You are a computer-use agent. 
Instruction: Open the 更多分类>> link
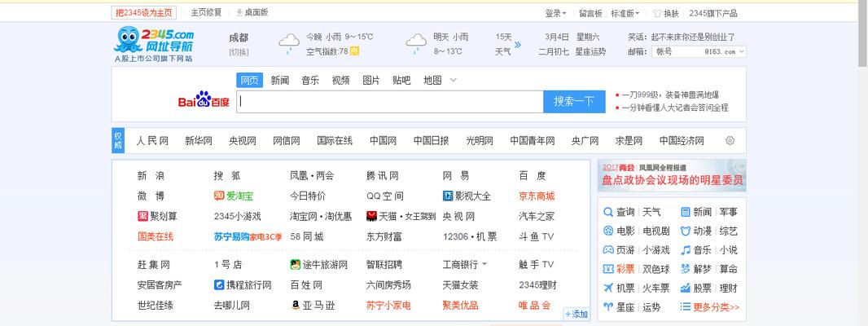click(717, 306)
